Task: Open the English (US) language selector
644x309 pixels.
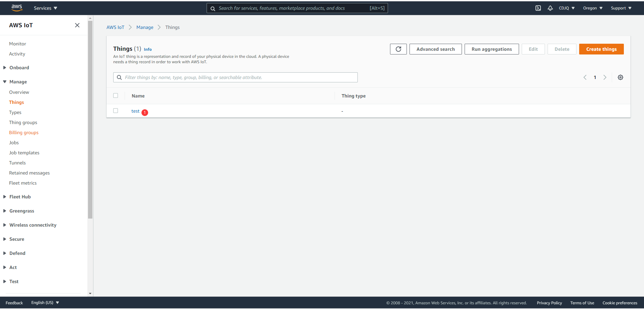Action: pyautogui.click(x=45, y=303)
